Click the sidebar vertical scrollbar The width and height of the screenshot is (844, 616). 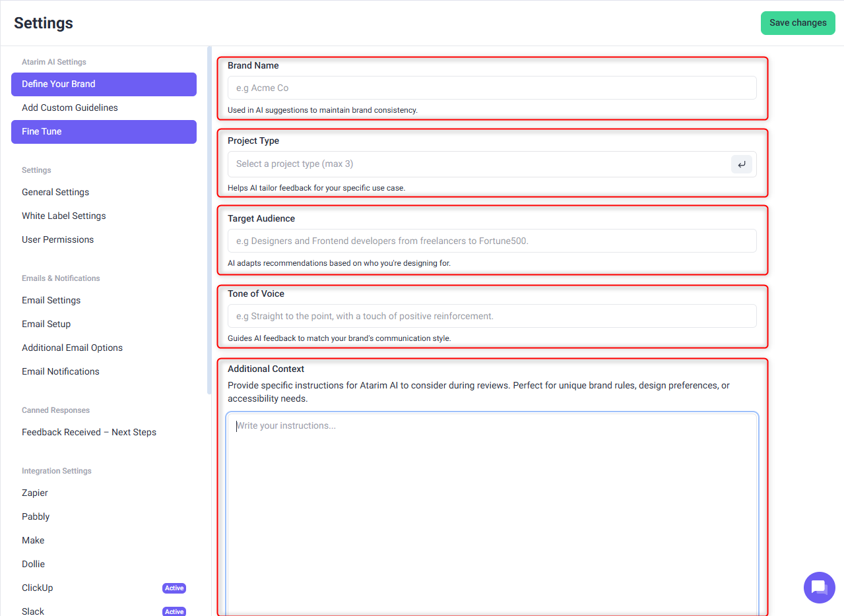209,218
